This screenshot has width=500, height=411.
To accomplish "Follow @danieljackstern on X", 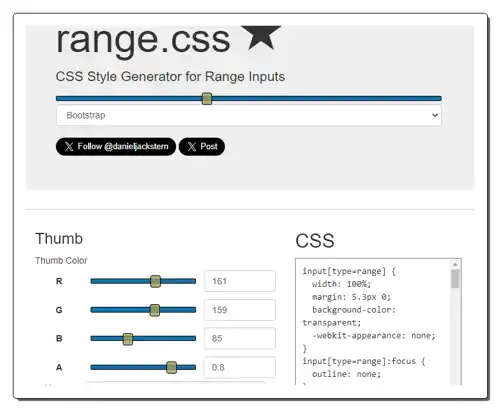I will [x=116, y=146].
